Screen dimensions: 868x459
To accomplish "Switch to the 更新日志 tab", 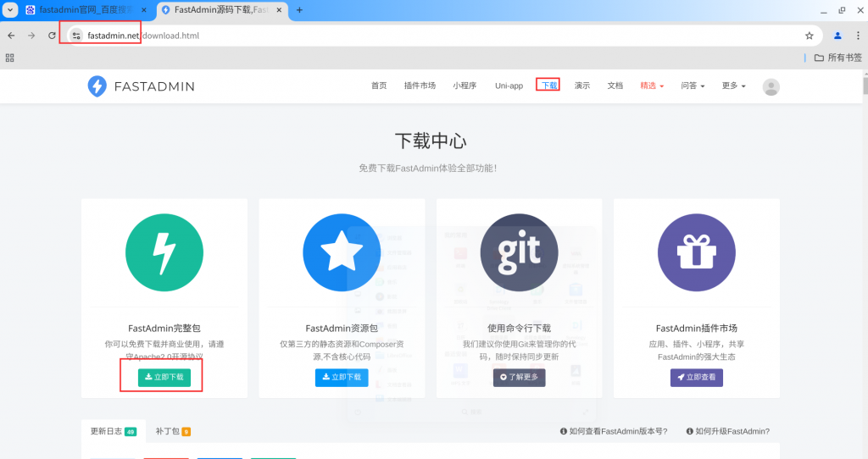I will click(114, 431).
